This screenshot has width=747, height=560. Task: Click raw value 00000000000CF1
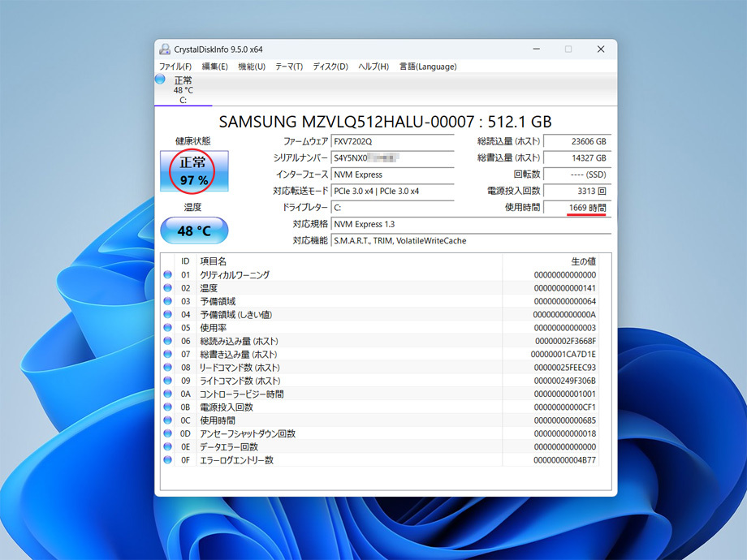pos(564,407)
